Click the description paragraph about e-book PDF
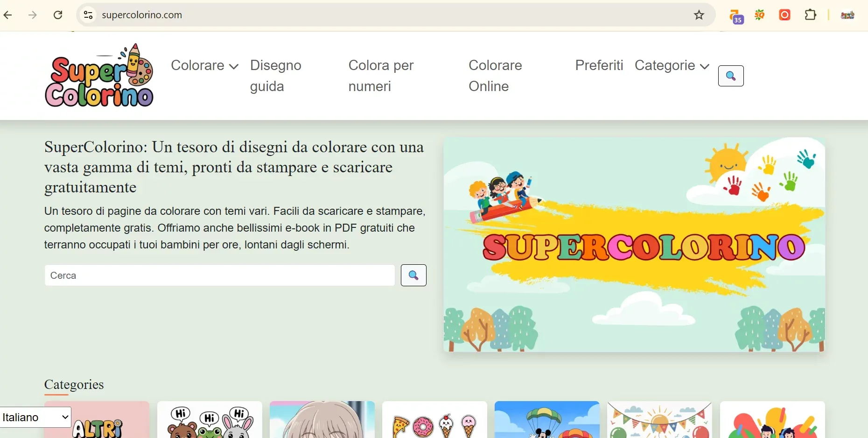 click(235, 228)
